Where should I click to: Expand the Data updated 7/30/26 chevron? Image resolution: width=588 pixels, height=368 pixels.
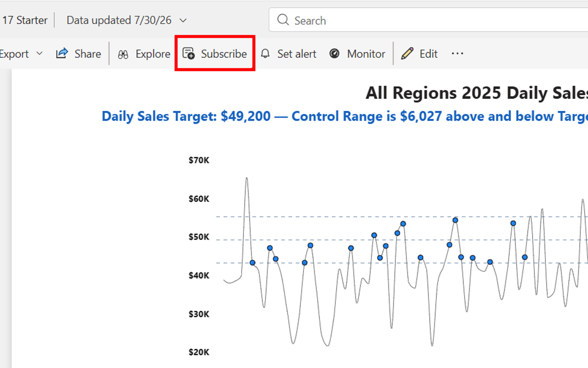click(183, 21)
